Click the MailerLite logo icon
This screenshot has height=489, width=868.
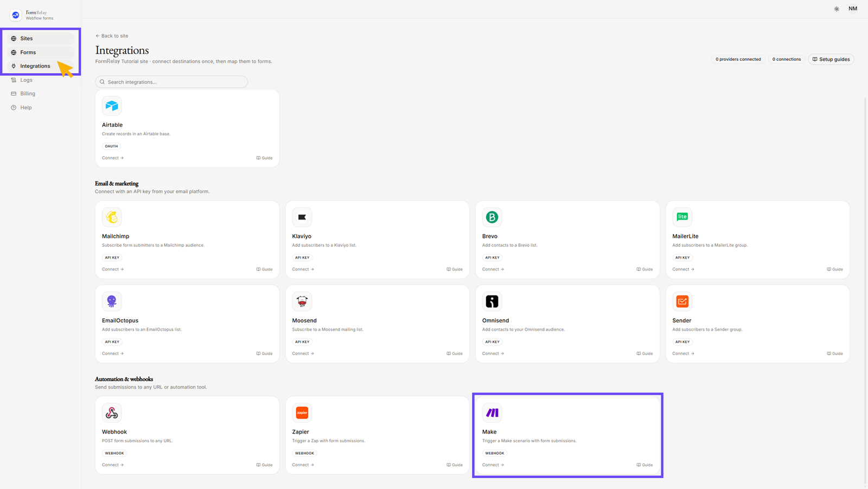tap(682, 217)
